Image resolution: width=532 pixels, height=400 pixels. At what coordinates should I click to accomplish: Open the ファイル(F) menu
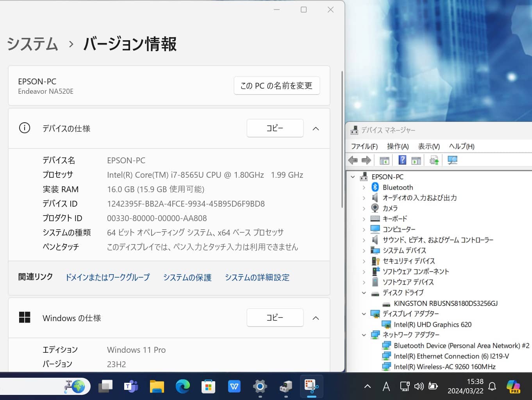tap(364, 146)
